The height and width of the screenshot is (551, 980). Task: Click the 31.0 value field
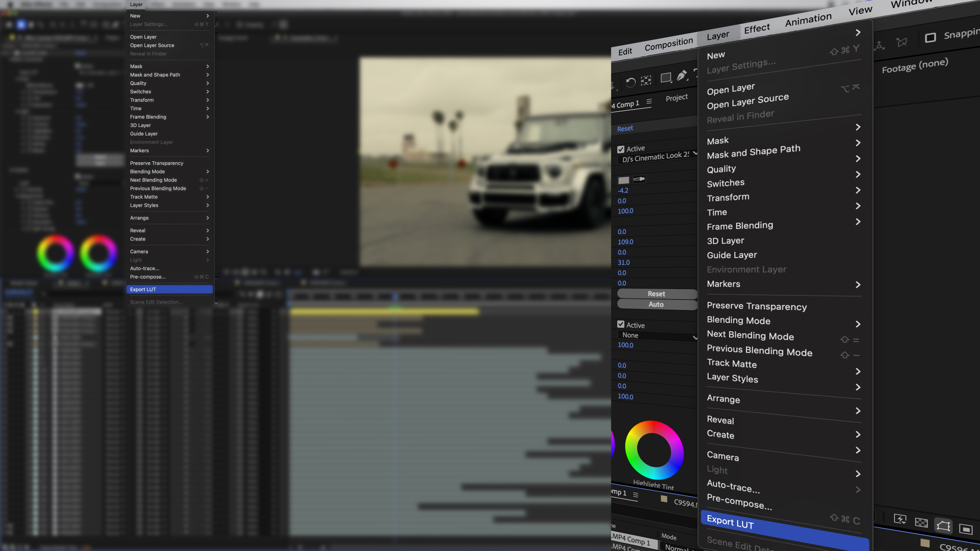click(623, 262)
